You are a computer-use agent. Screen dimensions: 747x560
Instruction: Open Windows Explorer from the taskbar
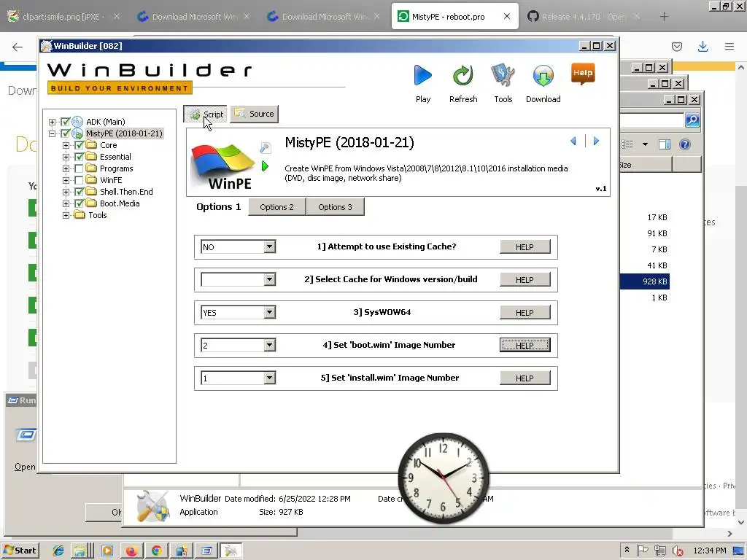coord(80,551)
